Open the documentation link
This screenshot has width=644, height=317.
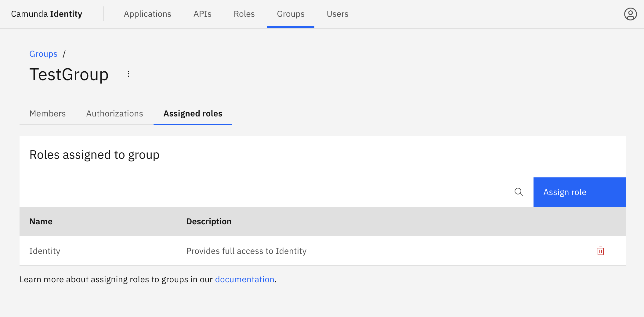(x=244, y=279)
